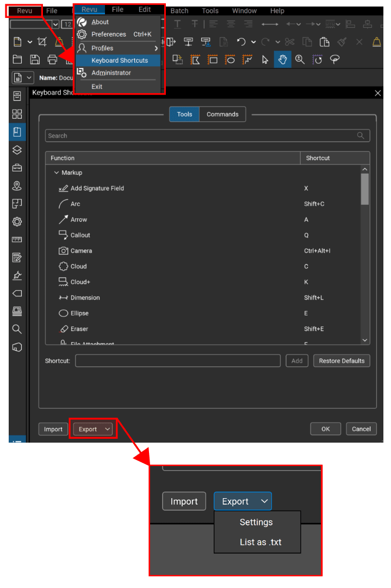Open the Search magnifier panel in sidebar

click(17, 329)
